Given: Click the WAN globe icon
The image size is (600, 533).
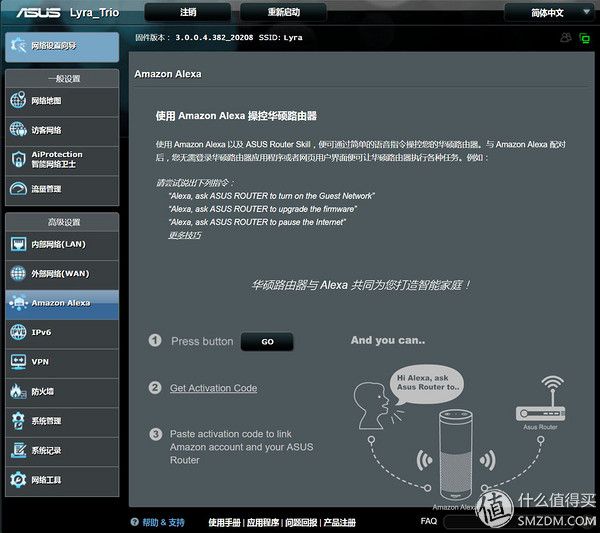Looking at the screenshot, I should coord(18,273).
